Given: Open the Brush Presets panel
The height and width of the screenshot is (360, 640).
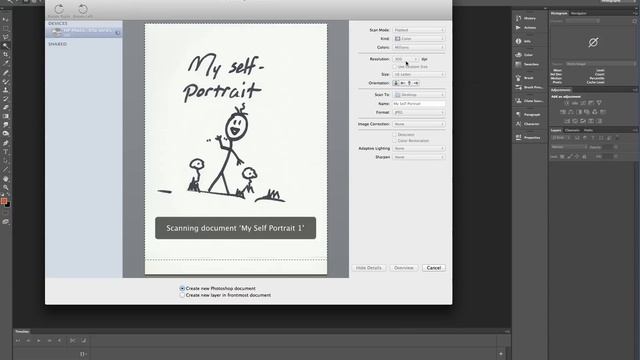Looking at the screenshot, I should click(529, 87).
